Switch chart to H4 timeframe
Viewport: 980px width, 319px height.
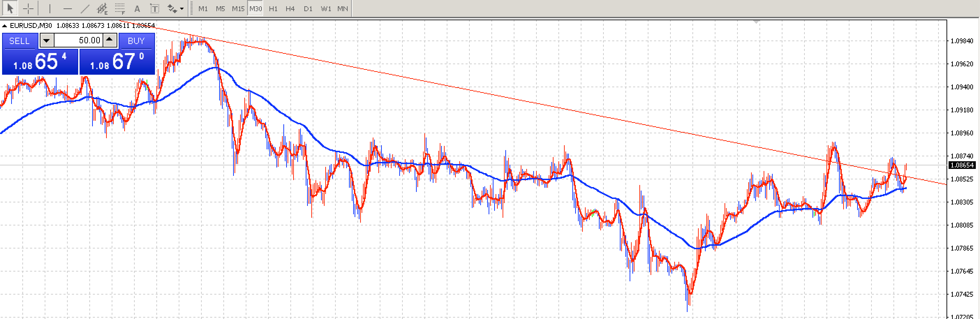[290, 8]
